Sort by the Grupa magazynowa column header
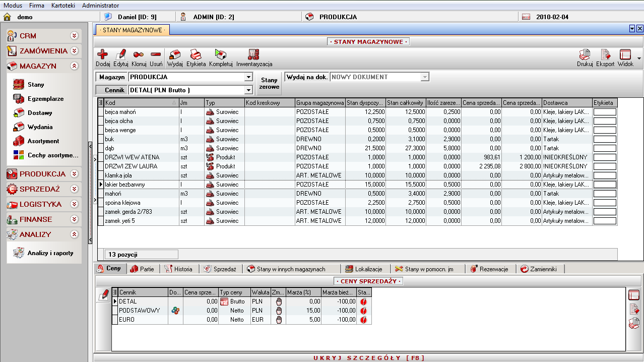 click(x=320, y=102)
